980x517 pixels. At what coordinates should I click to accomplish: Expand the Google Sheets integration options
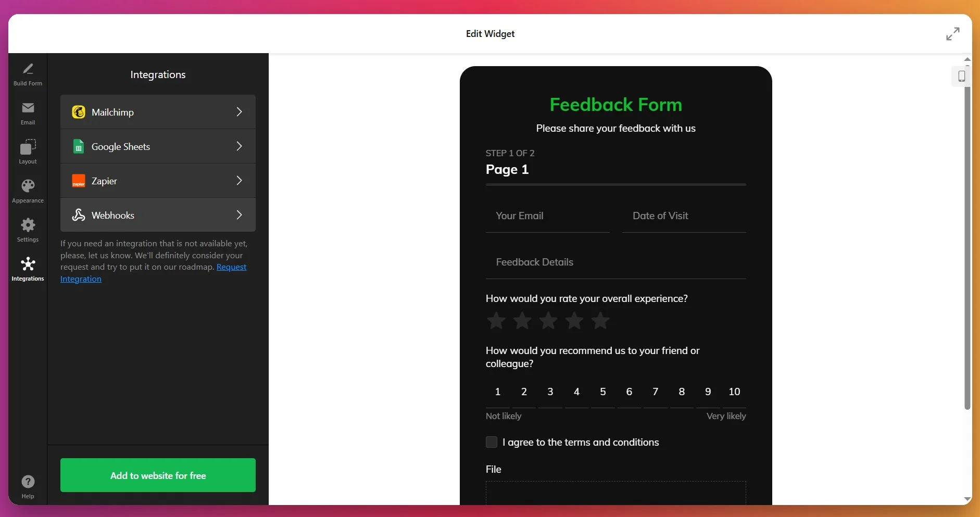pos(239,146)
